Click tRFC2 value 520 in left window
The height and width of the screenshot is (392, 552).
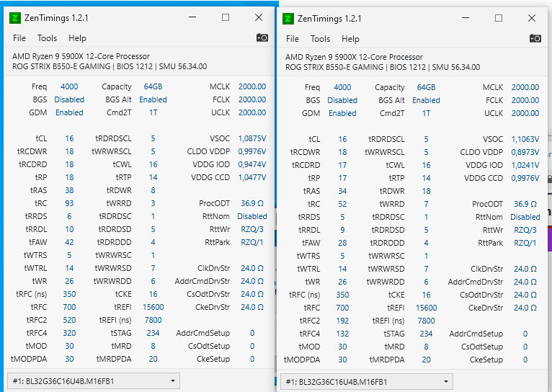pos(69,320)
